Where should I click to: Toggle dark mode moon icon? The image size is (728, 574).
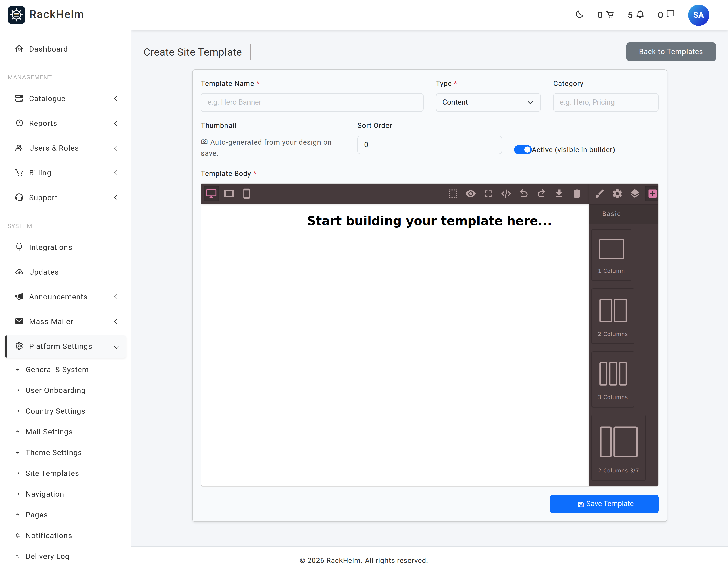pyautogui.click(x=580, y=14)
